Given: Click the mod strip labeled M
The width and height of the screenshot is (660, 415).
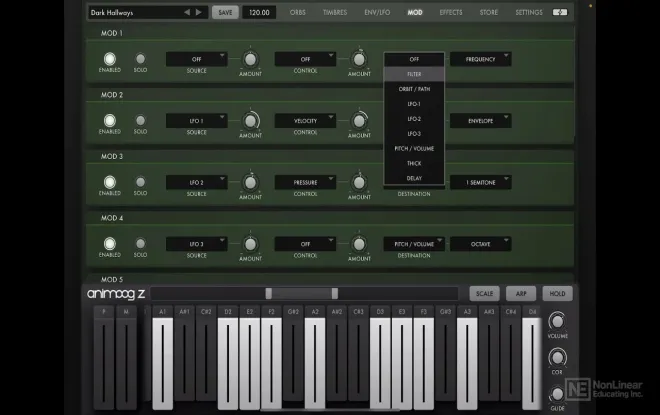Looking at the screenshot, I should click(x=126, y=358).
